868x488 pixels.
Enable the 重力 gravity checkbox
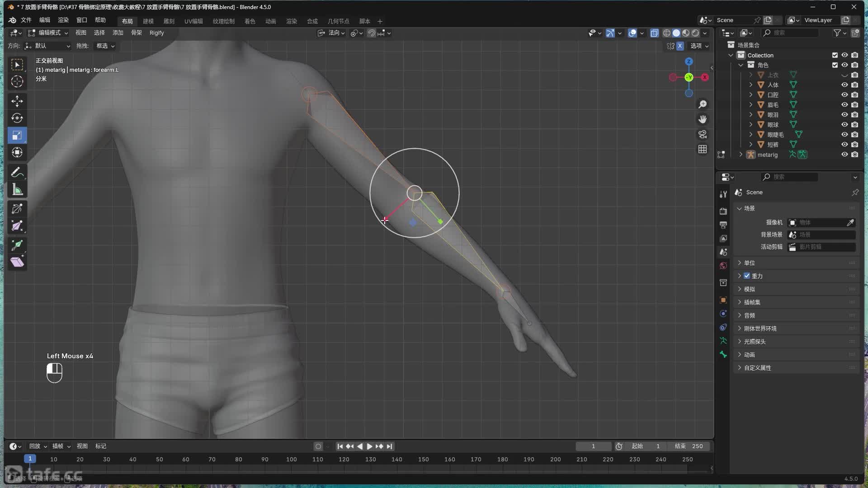point(747,276)
